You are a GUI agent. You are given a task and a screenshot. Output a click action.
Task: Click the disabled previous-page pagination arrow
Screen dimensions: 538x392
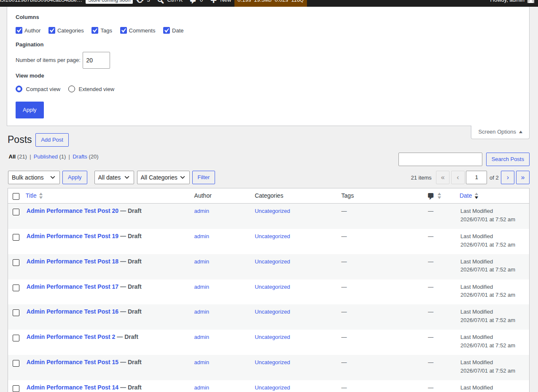458,177
